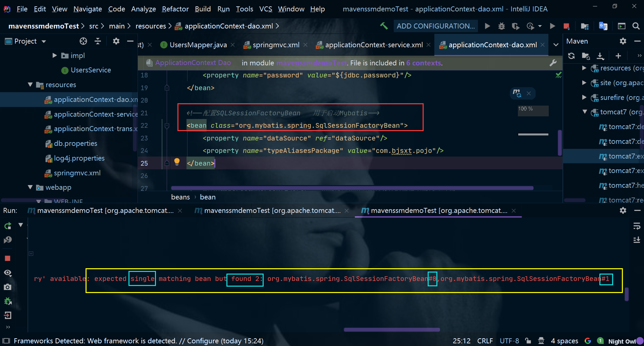This screenshot has width=644, height=346.
Task: Select db.properties in Project tree
Action: 75,143
